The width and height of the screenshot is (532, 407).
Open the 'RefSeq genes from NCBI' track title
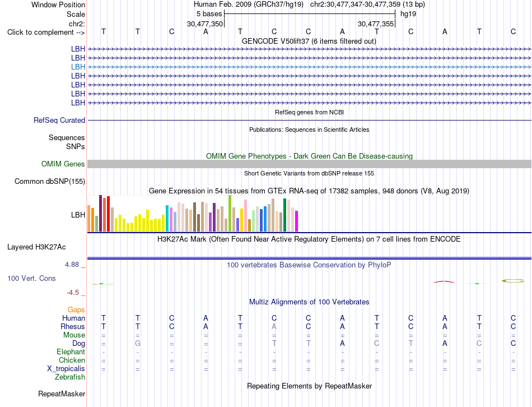(309, 112)
